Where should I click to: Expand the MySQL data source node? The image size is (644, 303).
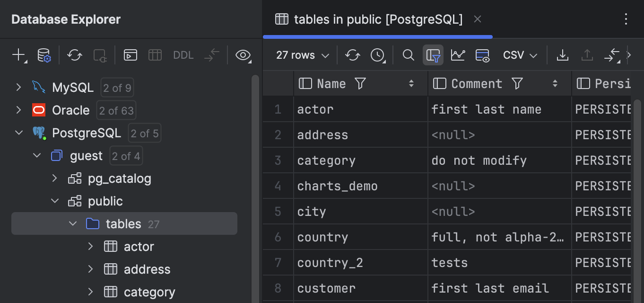(x=18, y=87)
